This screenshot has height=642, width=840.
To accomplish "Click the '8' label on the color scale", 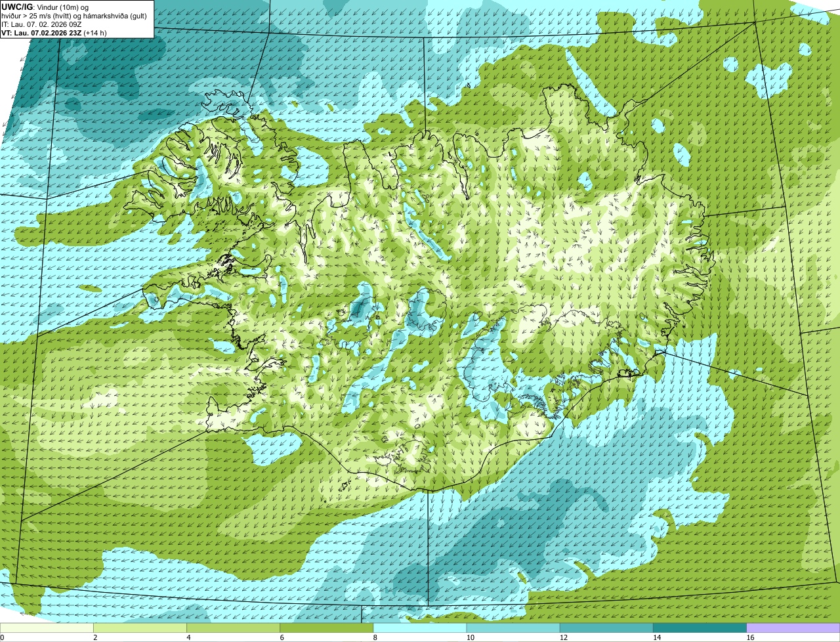I will [x=375, y=637].
